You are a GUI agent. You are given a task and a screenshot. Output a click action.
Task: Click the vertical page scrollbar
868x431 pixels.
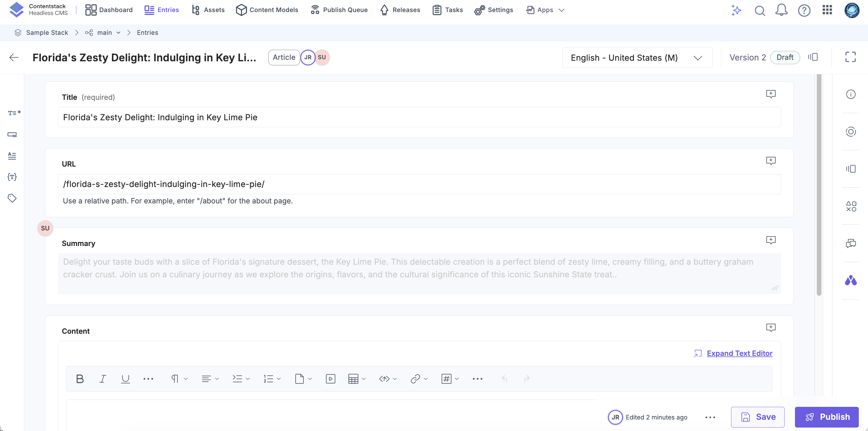(x=819, y=185)
